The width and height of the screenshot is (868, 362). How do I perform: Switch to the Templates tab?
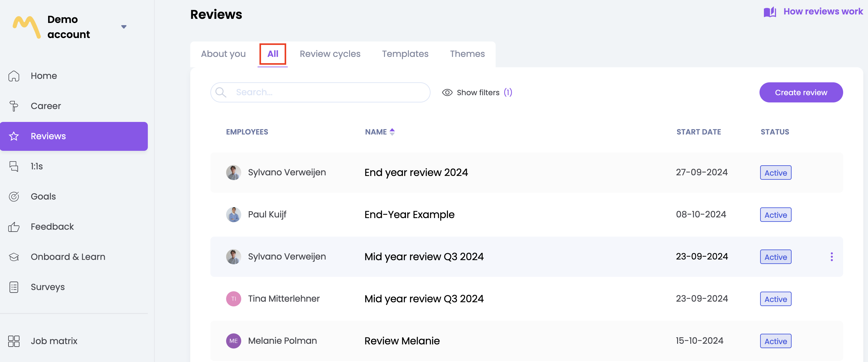pyautogui.click(x=405, y=54)
